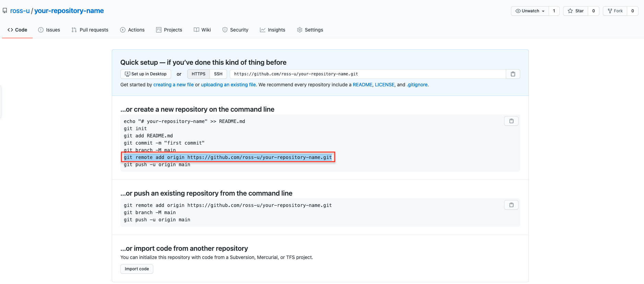
Task: Fork the repository
Action: [615, 11]
